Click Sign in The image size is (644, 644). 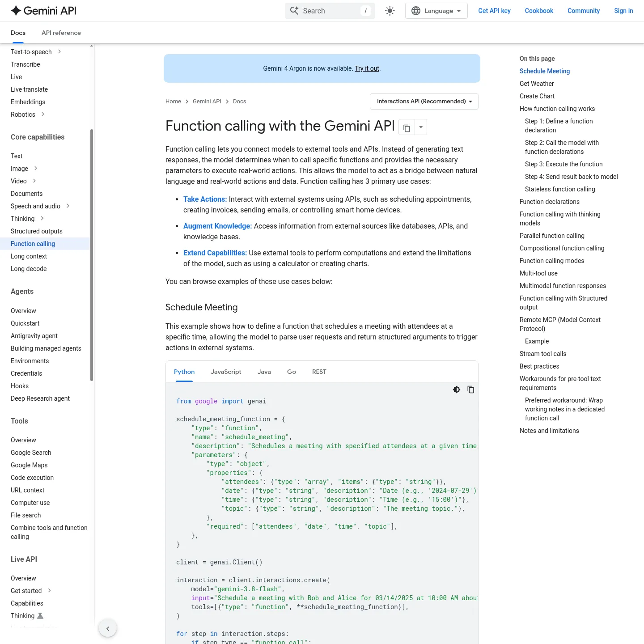623,11
